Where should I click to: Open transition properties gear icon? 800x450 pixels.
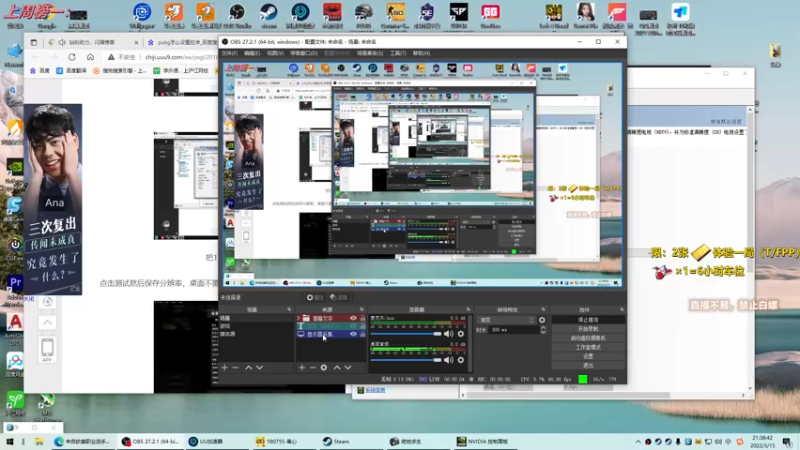pos(542,320)
